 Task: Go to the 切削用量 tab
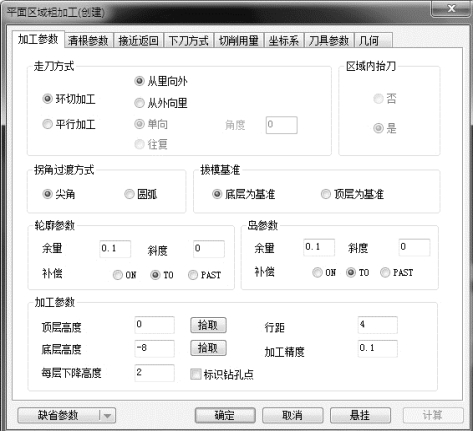pos(239,41)
